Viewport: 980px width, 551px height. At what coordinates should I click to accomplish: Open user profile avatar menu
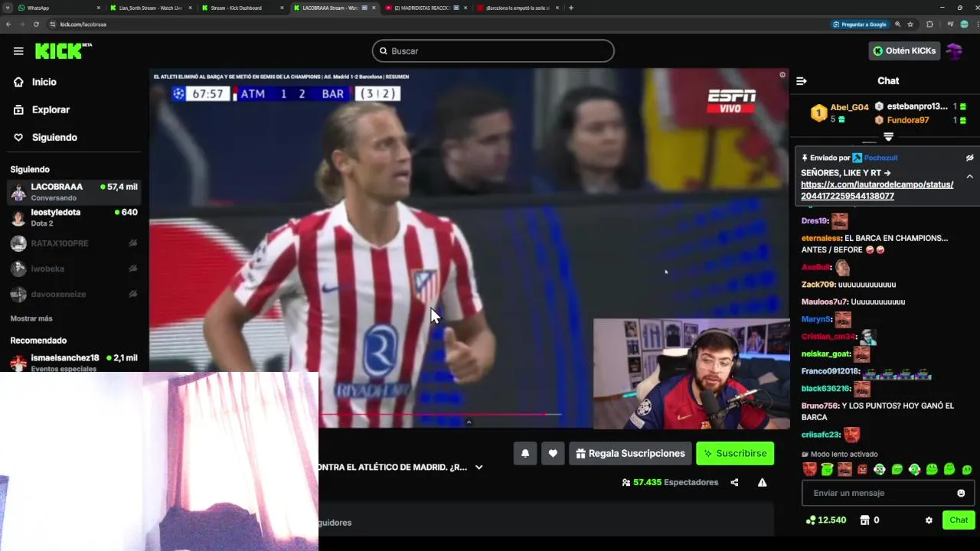click(x=954, y=51)
